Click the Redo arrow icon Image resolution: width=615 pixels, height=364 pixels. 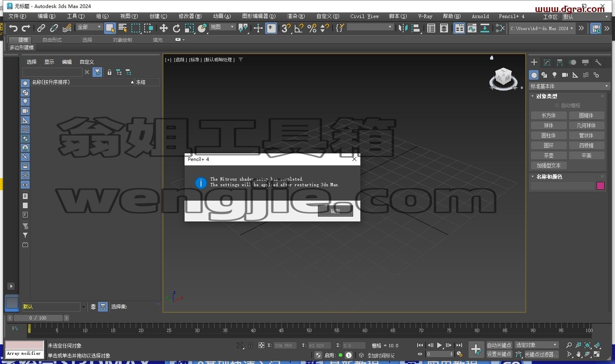[x=26, y=28]
